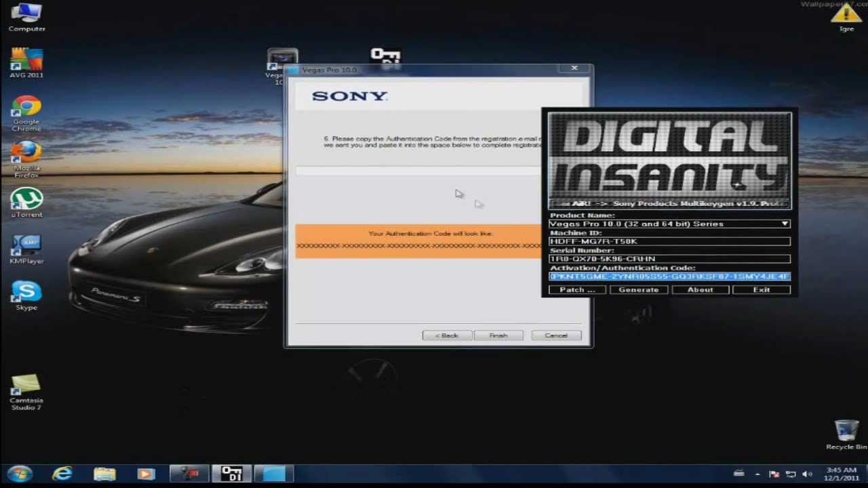Launch Skype from the desktop

pos(26,296)
